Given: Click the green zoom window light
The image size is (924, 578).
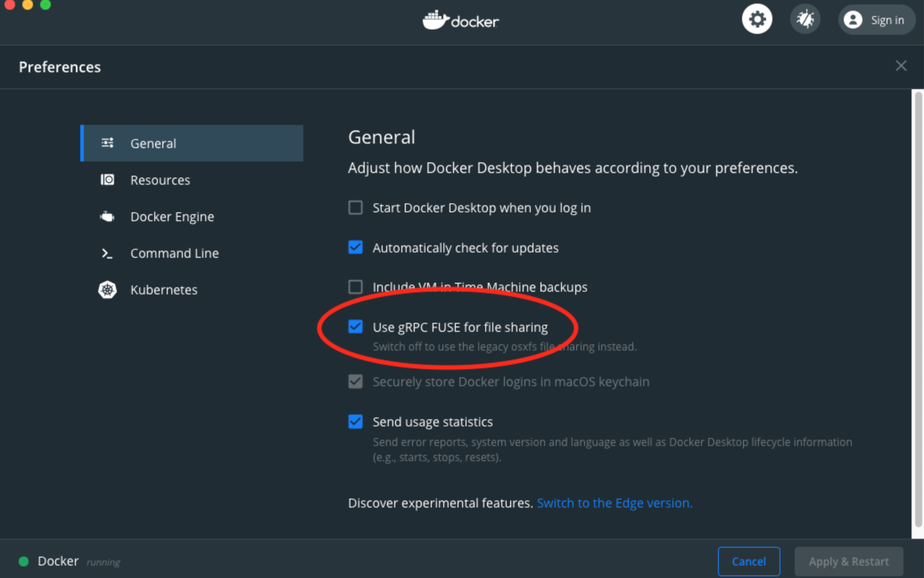Looking at the screenshot, I should [45, 4].
